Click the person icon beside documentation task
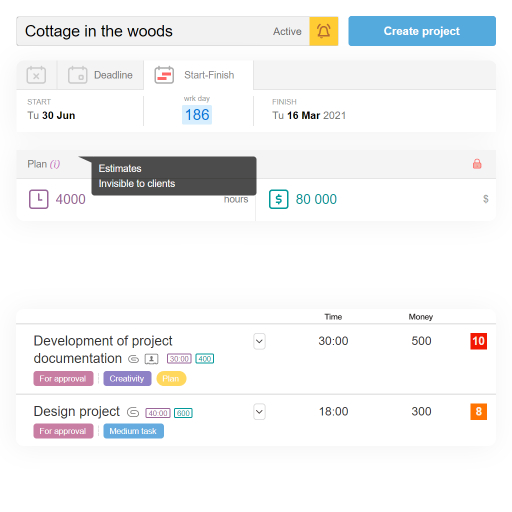 [x=151, y=359]
